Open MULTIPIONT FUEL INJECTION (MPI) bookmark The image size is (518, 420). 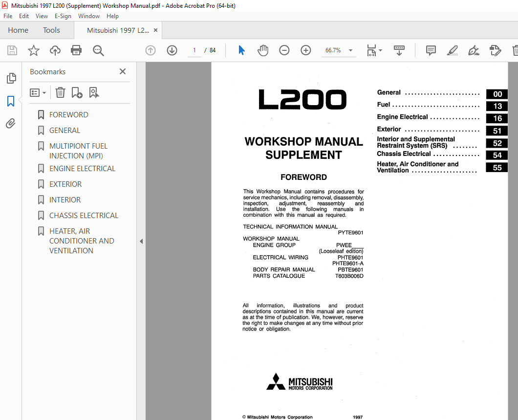click(78, 151)
